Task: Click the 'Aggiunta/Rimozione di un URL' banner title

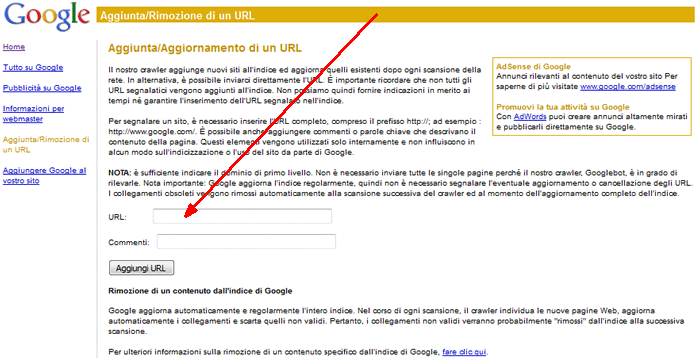Action: point(177,16)
